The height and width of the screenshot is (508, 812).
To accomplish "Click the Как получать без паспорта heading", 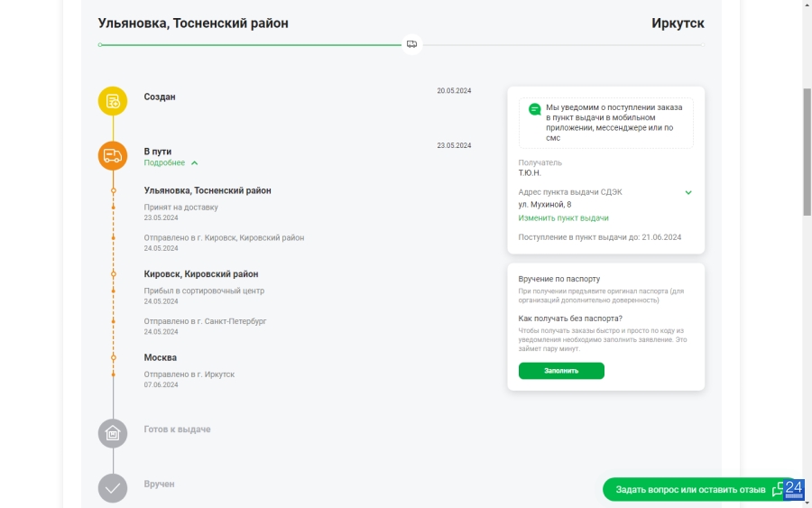I will pos(570,319).
